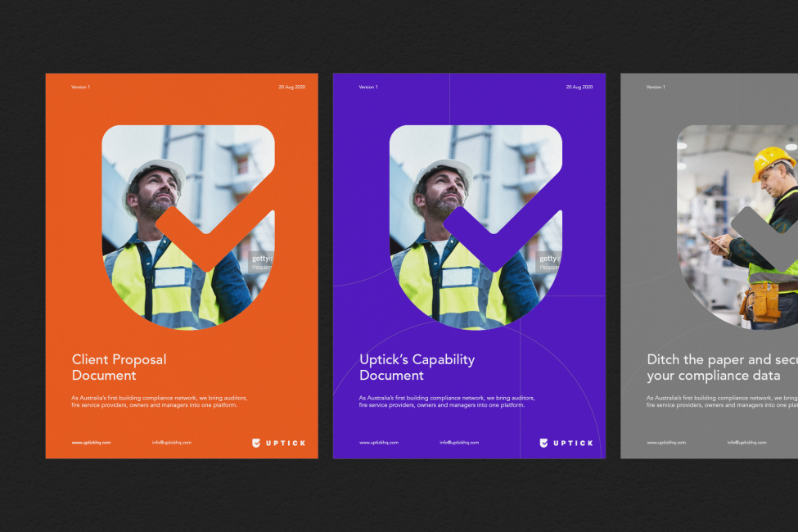Click the shield photo on the orange cover
798x532 pixels.
point(188,227)
